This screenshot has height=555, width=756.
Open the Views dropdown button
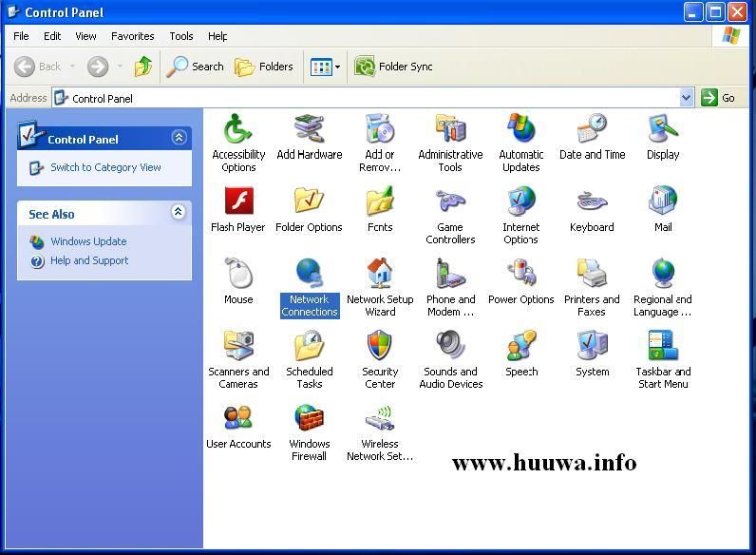click(x=325, y=67)
